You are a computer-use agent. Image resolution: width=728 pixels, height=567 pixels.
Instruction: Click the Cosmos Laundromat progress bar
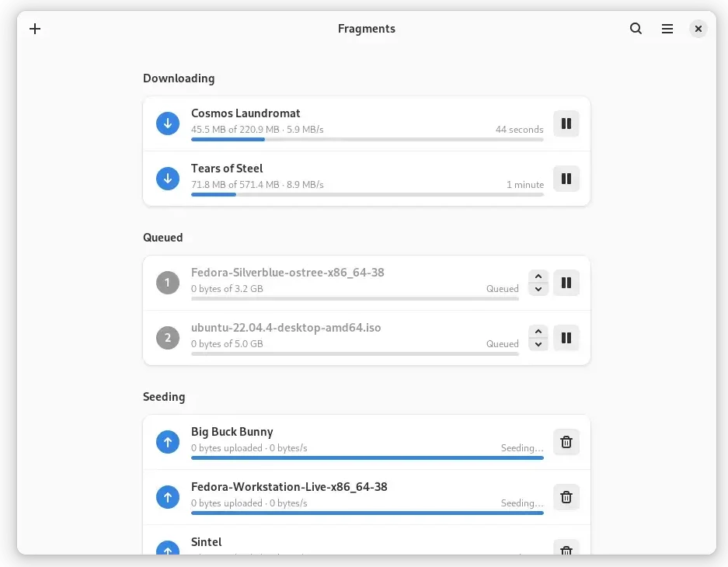click(x=367, y=139)
